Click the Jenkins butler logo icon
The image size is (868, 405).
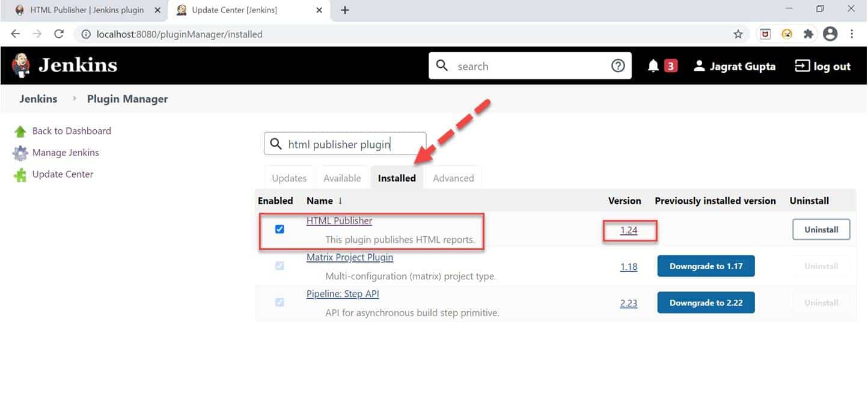[21, 65]
